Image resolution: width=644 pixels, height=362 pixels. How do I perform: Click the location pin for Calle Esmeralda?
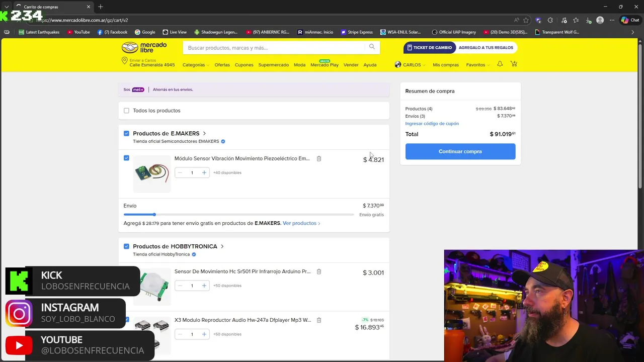pos(124,61)
